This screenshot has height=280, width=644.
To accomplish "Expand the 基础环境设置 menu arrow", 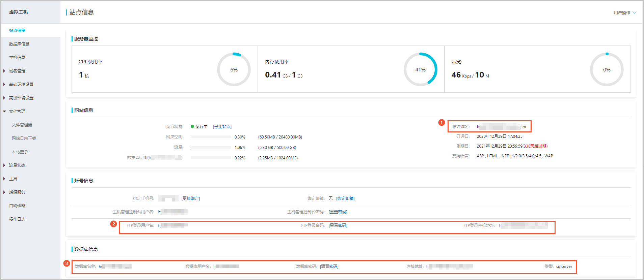I will 4,84.
